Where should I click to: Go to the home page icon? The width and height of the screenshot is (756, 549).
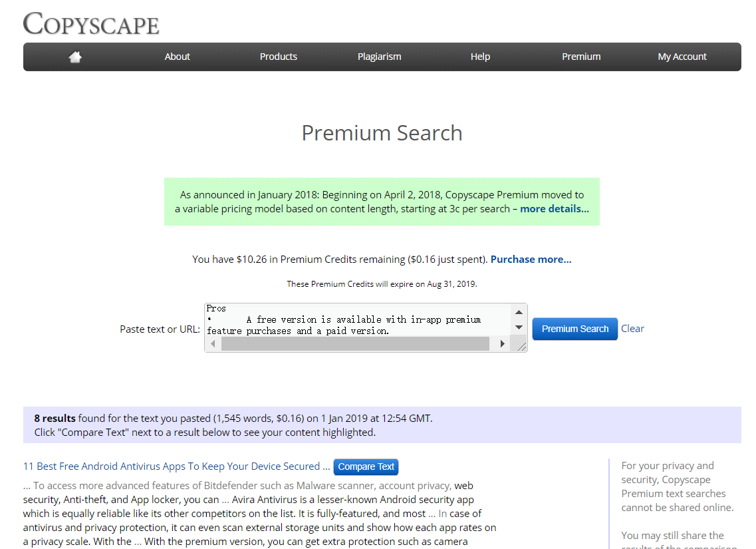point(75,57)
